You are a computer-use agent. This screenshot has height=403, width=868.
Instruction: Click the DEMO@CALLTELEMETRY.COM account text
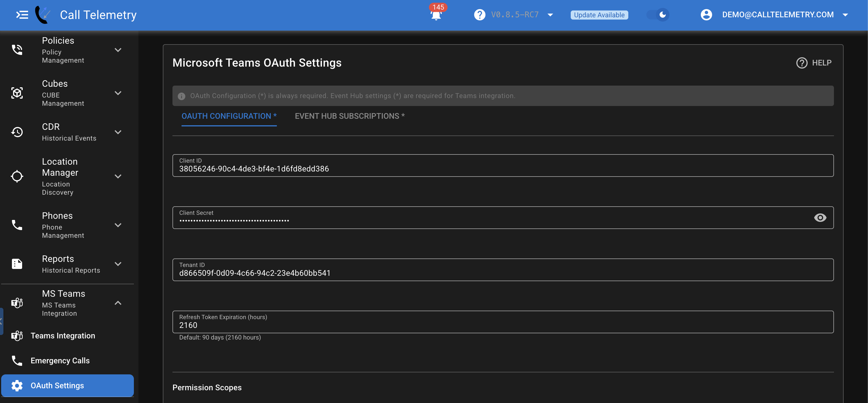778,14
